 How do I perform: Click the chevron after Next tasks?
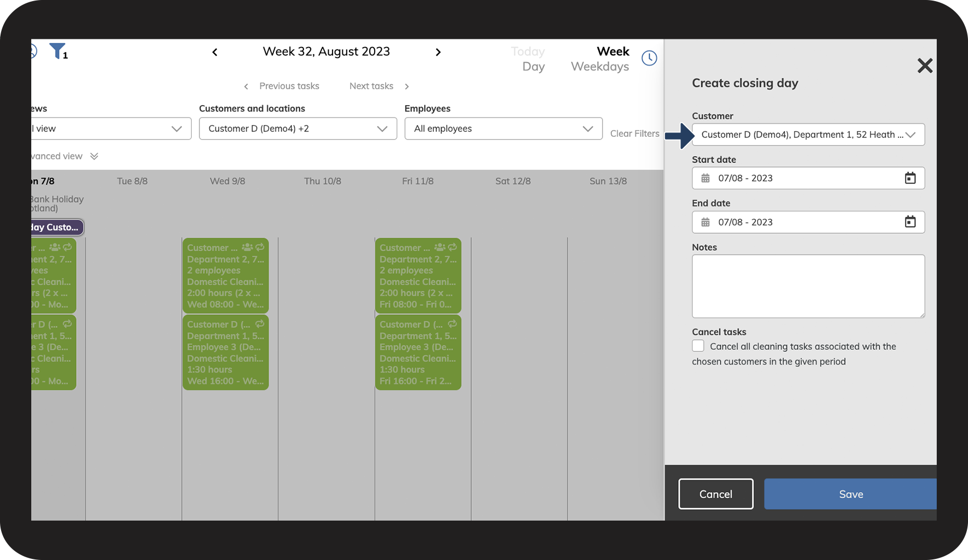[406, 86]
